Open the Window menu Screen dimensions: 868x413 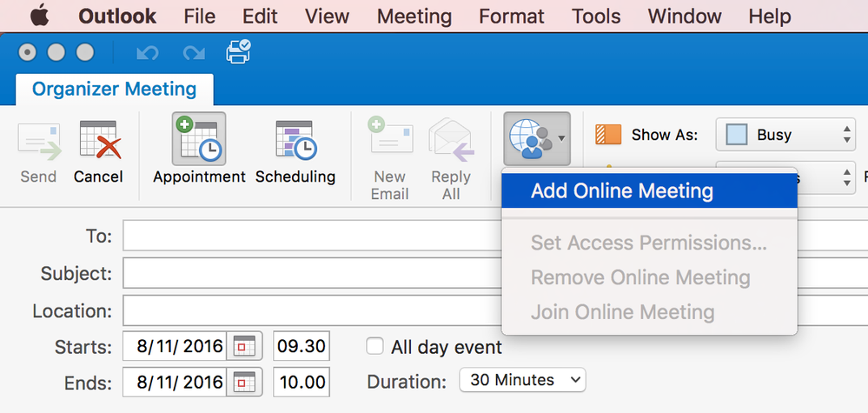tap(685, 16)
